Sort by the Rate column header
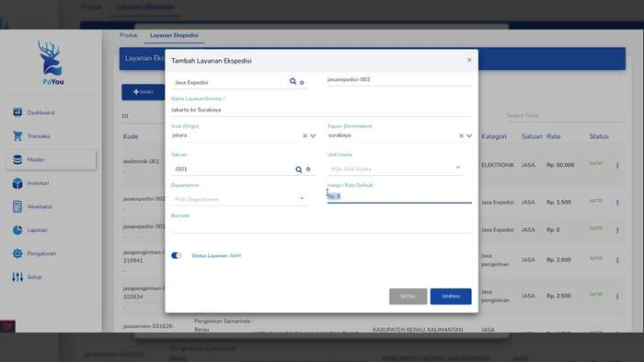The image size is (644, 362). (553, 136)
